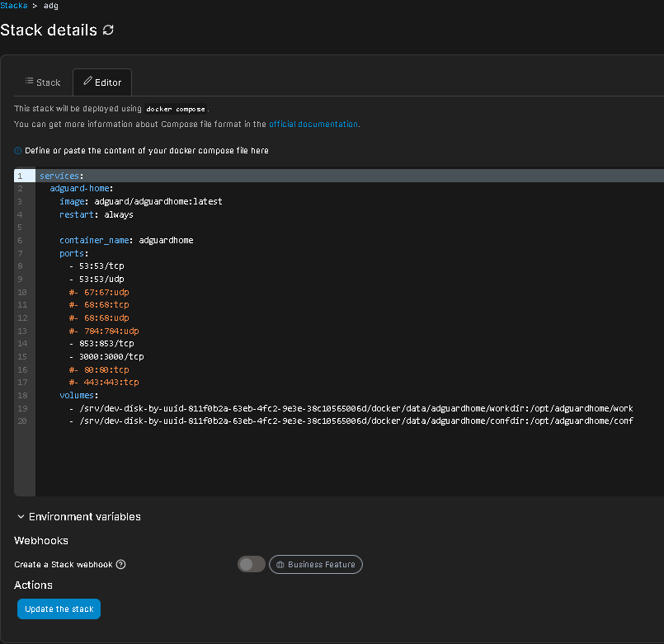The height and width of the screenshot is (644, 664).
Task: Toggle the Create a Stack webhook switch
Action: click(251, 564)
